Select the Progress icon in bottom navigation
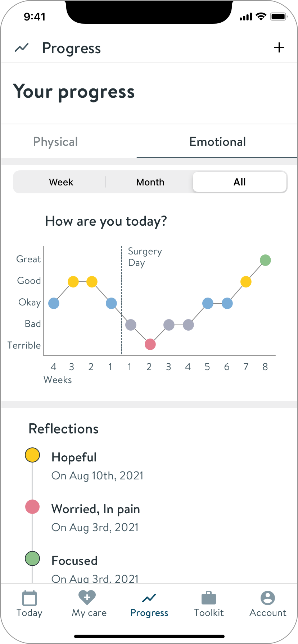This screenshot has height=644, width=298. [149, 598]
